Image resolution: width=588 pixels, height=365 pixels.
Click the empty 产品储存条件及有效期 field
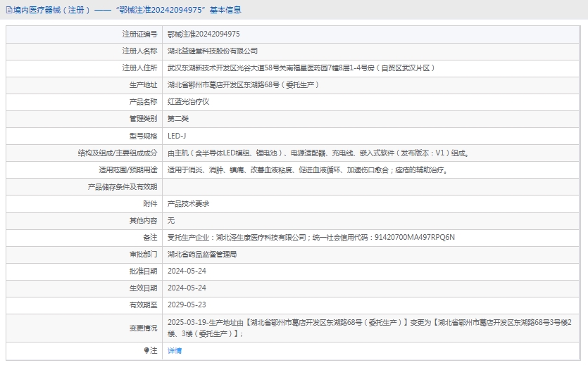(x=373, y=186)
